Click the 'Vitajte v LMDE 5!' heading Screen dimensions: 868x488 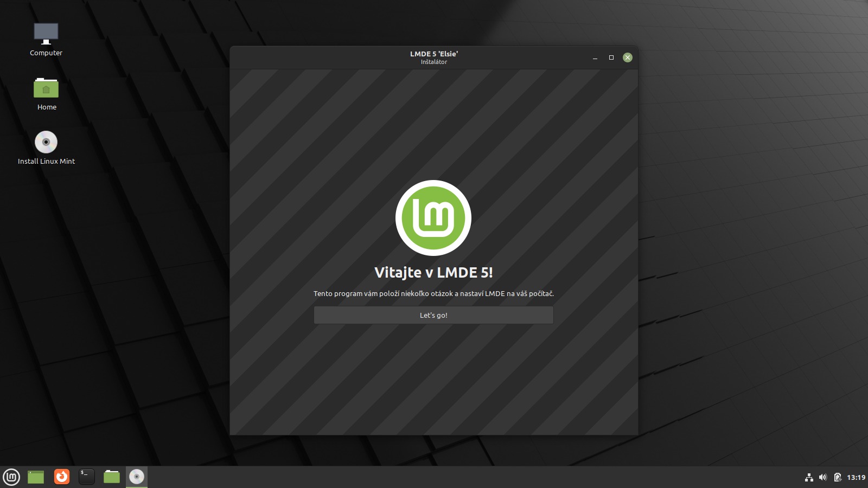[x=433, y=272]
